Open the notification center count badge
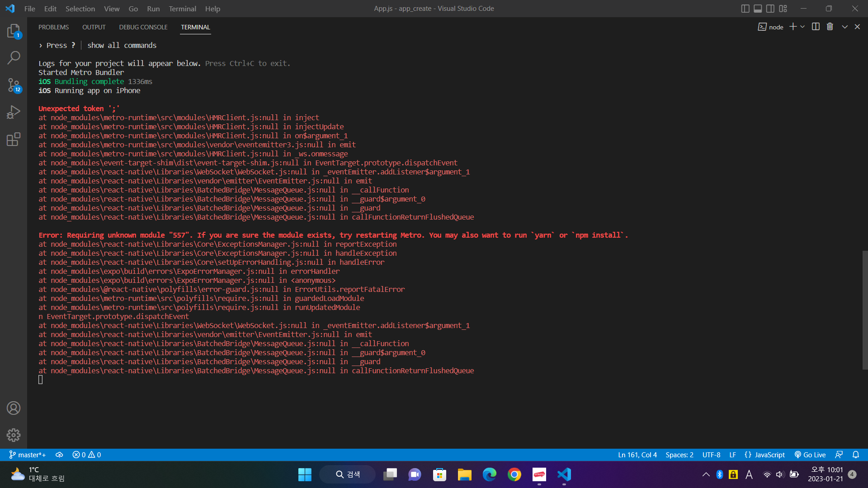Screen dimensions: 868x488 click(852, 474)
